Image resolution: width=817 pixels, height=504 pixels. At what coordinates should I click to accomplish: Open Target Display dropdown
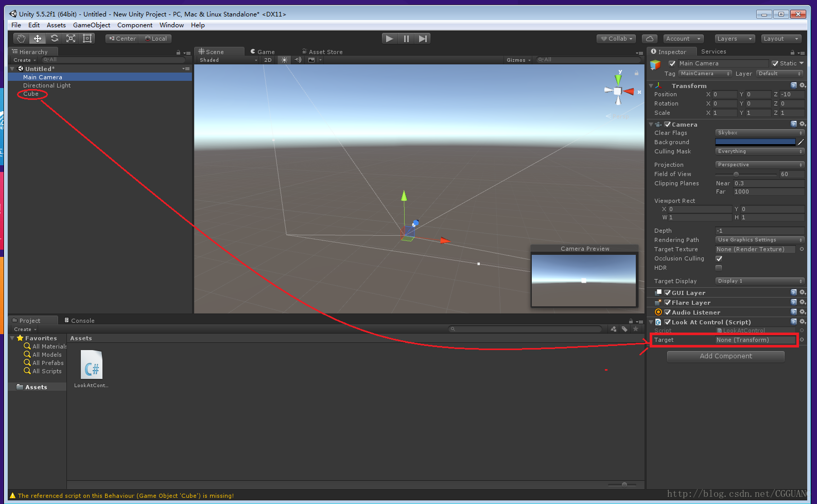(760, 281)
